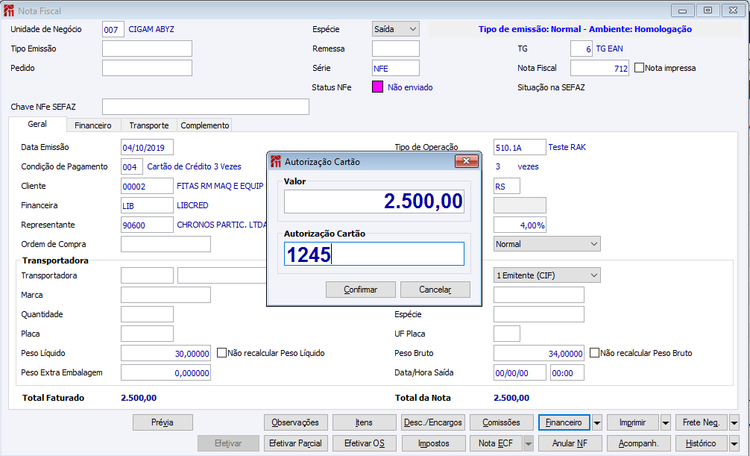Open the arrow menu beside Financeiro button

point(597,423)
